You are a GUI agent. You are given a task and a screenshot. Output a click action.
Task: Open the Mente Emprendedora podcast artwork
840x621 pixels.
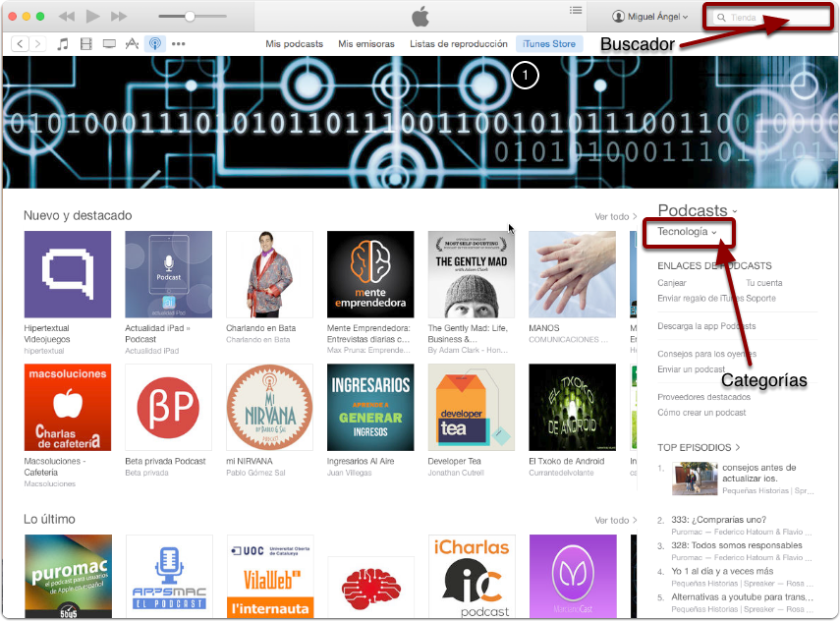(370, 274)
